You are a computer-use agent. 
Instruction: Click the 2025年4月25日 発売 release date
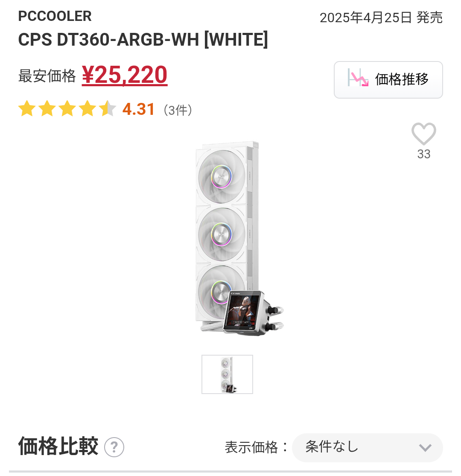pos(381,18)
